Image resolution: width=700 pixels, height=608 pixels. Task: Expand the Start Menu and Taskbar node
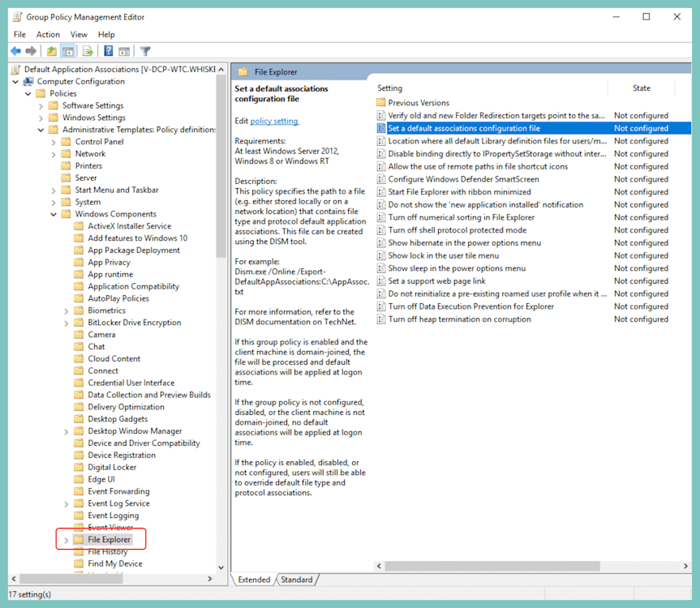point(54,189)
